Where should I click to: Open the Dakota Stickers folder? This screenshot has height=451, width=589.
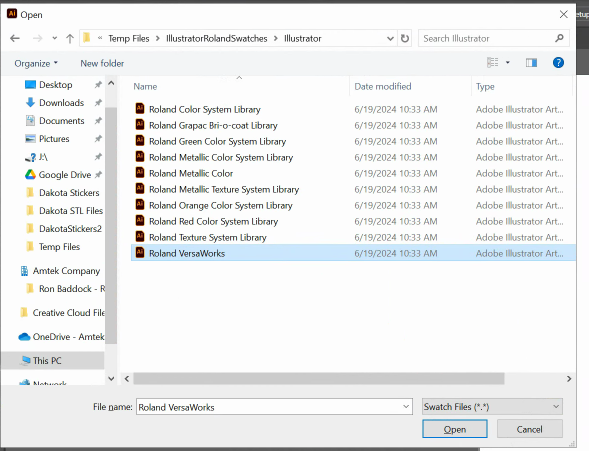tap(69, 193)
